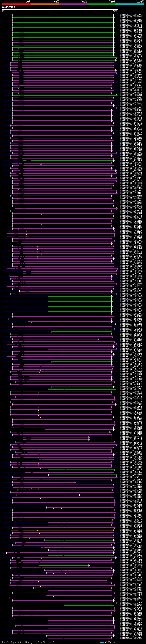This screenshot has width=146, height=644.
Task: Click the UniRef100_Q6XII1 label
Action: pyautogui.click(x=131, y=90)
